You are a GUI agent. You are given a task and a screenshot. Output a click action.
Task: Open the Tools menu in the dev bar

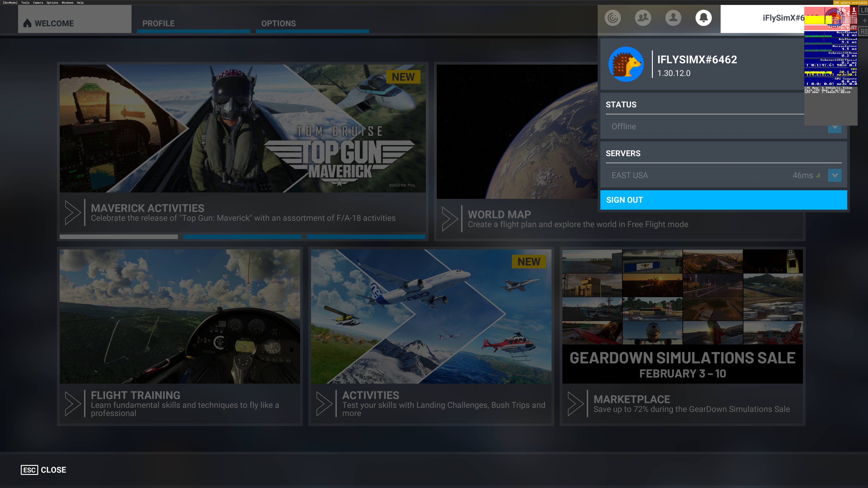pyautogui.click(x=25, y=3)
